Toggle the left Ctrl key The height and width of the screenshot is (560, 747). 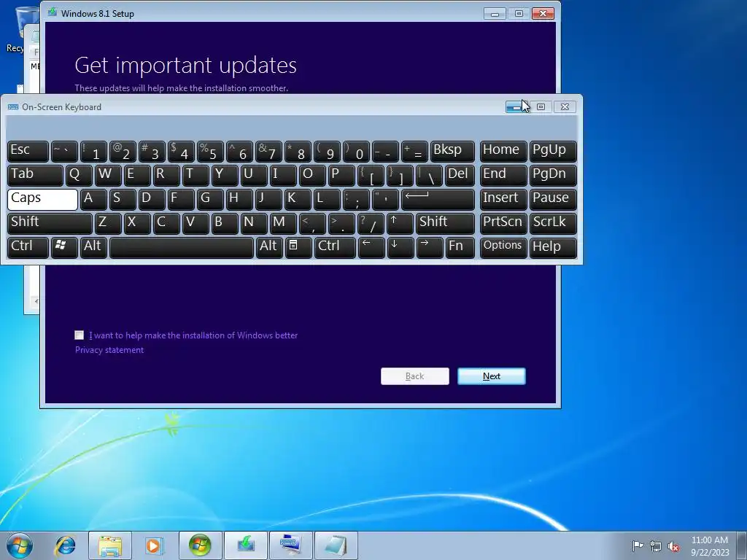[28, 247]
